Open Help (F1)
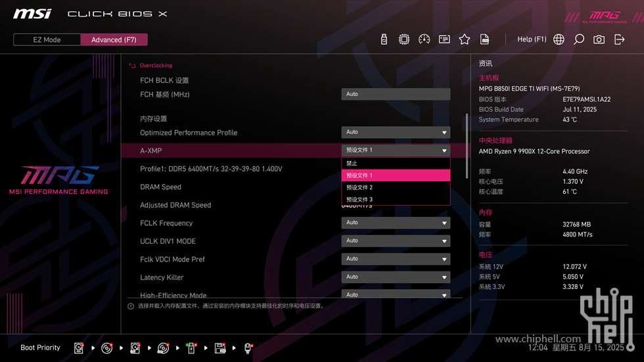Screen dimensions: 644x362 pos(532,39)
